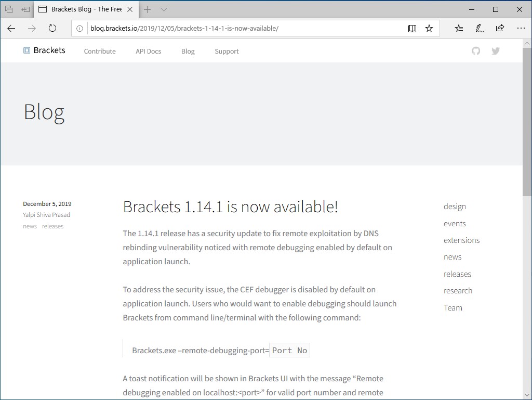Share this page using the share icon
This screenshot has height=400, width=532.
tap(498, 29)
